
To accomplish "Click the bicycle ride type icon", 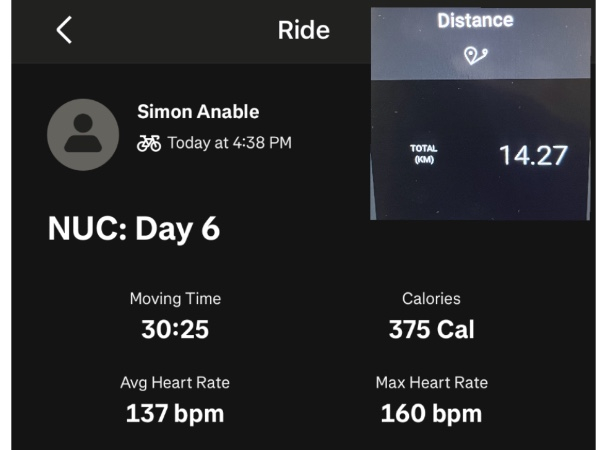I will click(x=149, y=143).
